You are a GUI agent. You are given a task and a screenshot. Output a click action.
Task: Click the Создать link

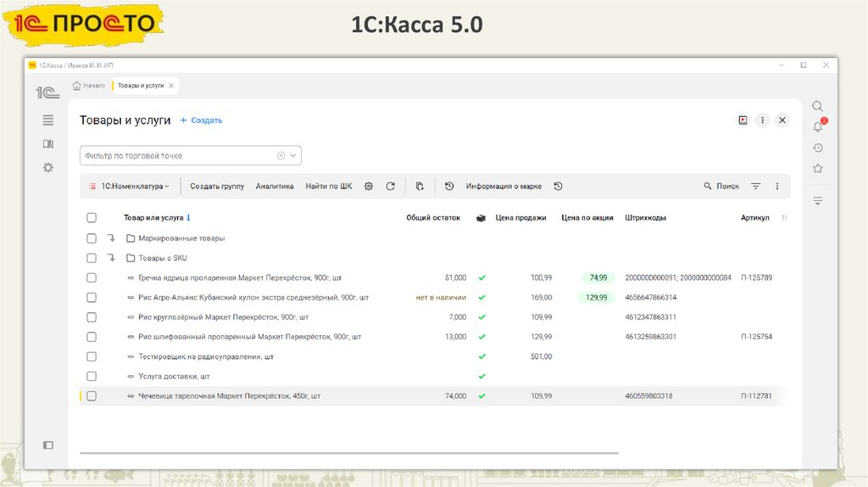(201, 120)
